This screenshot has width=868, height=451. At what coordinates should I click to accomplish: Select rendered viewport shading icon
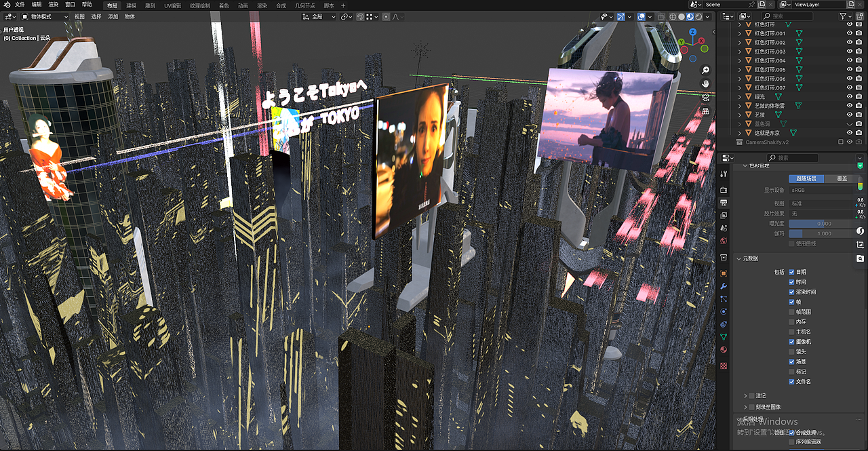(x=698, y=16)
